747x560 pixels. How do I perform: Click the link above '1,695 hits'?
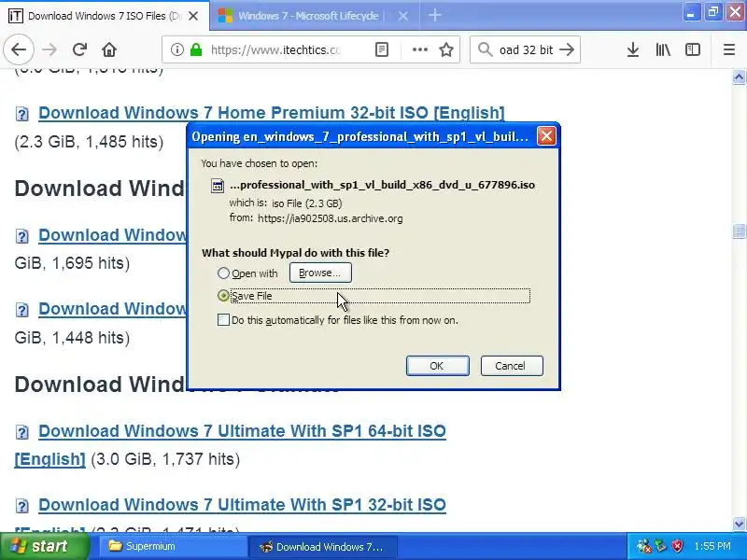[x=112, y=235]
